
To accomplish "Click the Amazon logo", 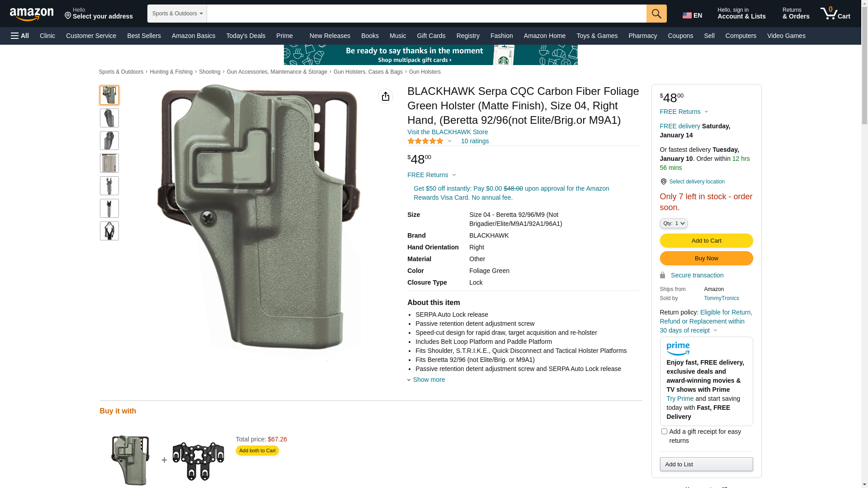I will [32, 14].
